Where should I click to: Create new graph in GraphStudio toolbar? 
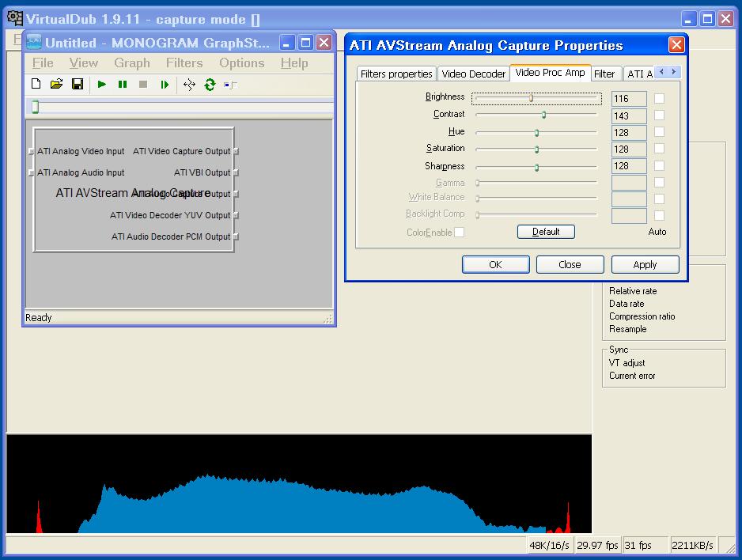[x=36, y=85]
